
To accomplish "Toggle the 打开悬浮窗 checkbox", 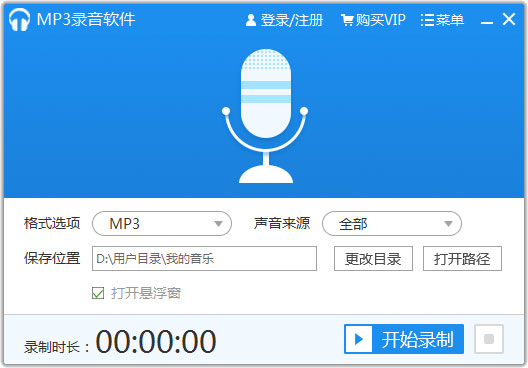I will (98, 293).
